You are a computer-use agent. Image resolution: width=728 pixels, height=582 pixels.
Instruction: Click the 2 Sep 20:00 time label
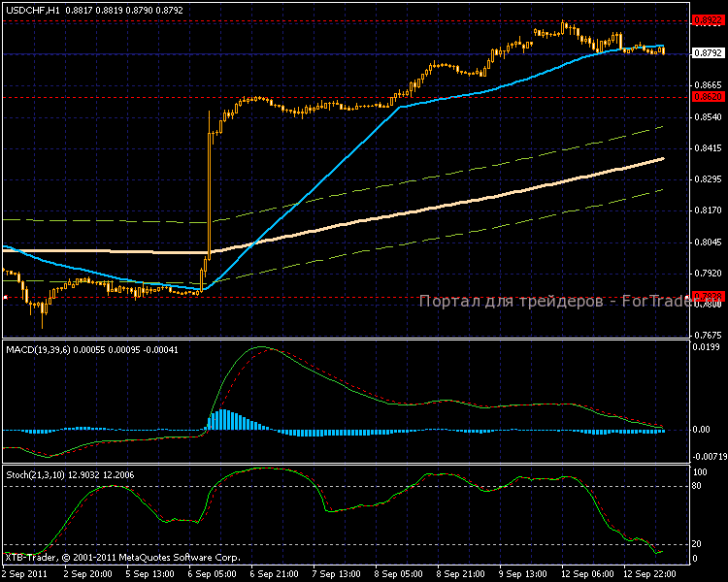[87, 574]
